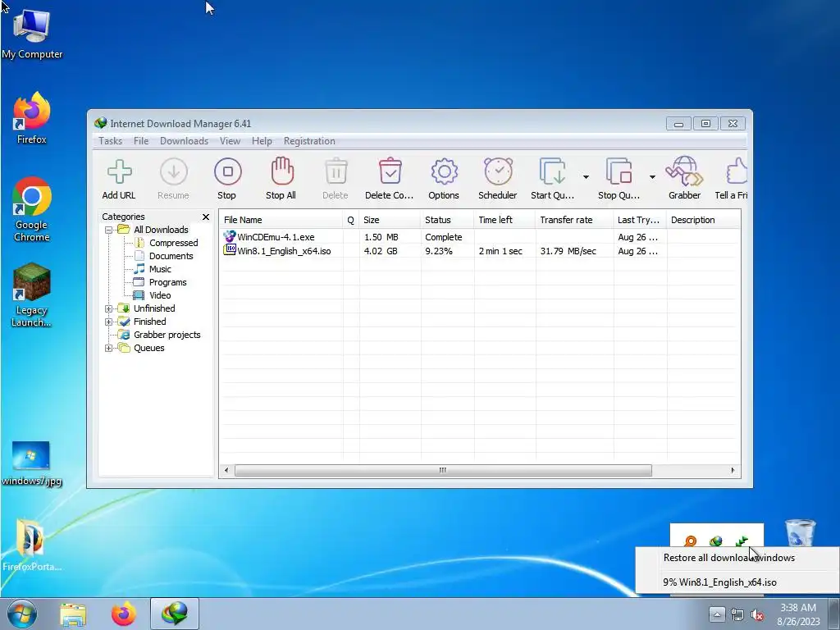Viewport: 840px width, 630px height.
Task: Click the Google Chrome desktop shortcut
Action: coord(32,209)
